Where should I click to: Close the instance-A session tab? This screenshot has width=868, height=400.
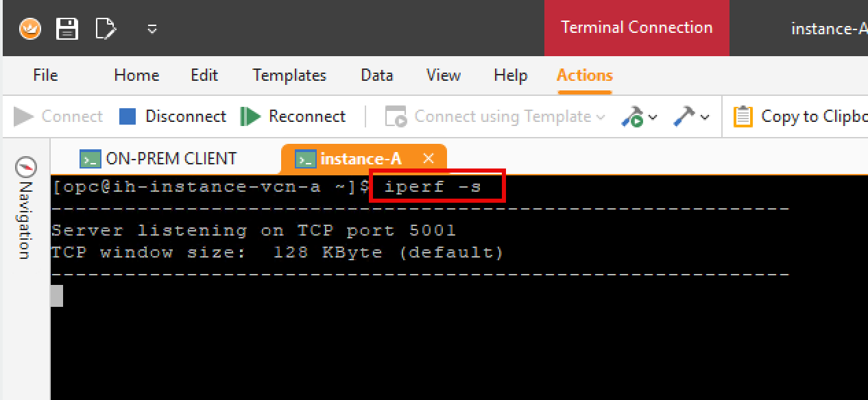[x=429, y=159]
